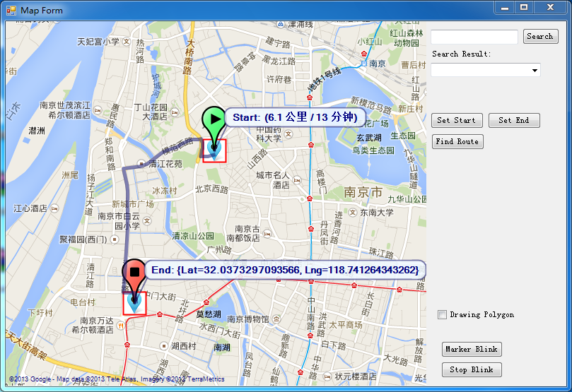Click the End Lat/Lng tooltip label
Viewport: 572px width, 392px height.
(285, 270)
